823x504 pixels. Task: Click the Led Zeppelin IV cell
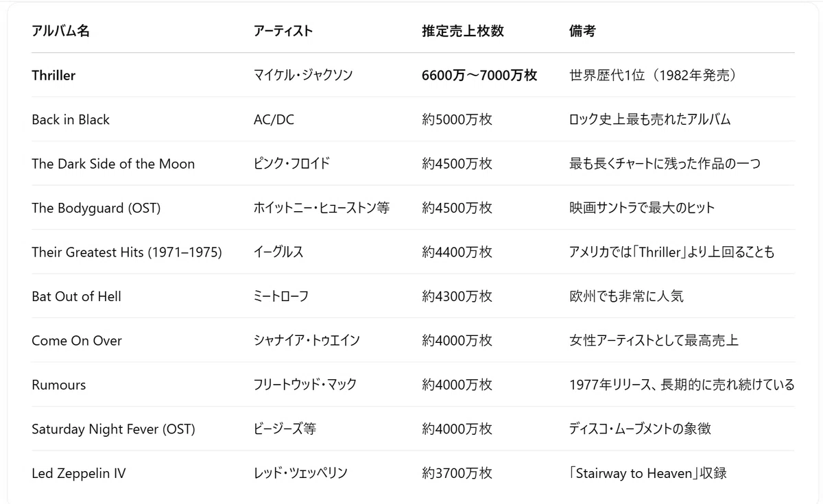click(78, 473)
